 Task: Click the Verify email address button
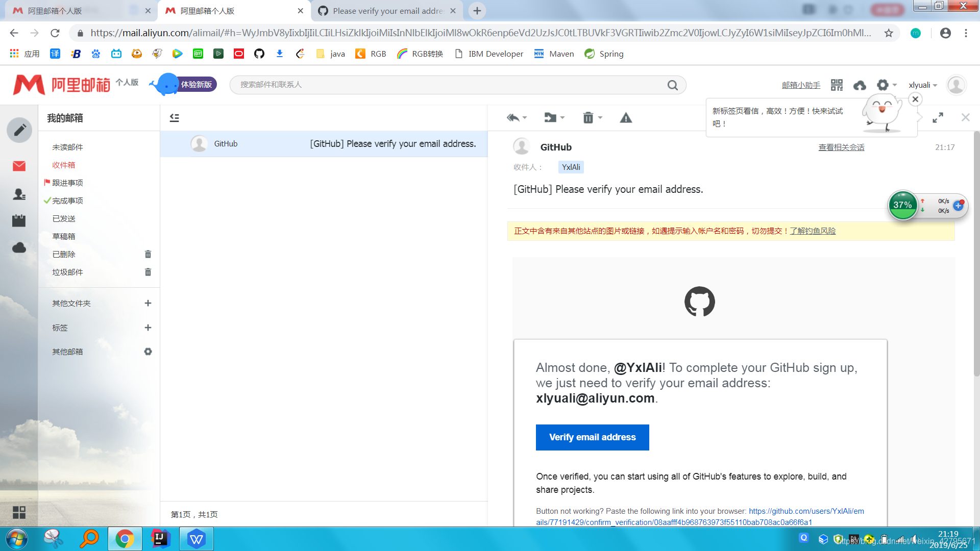(x=592, y=437)
